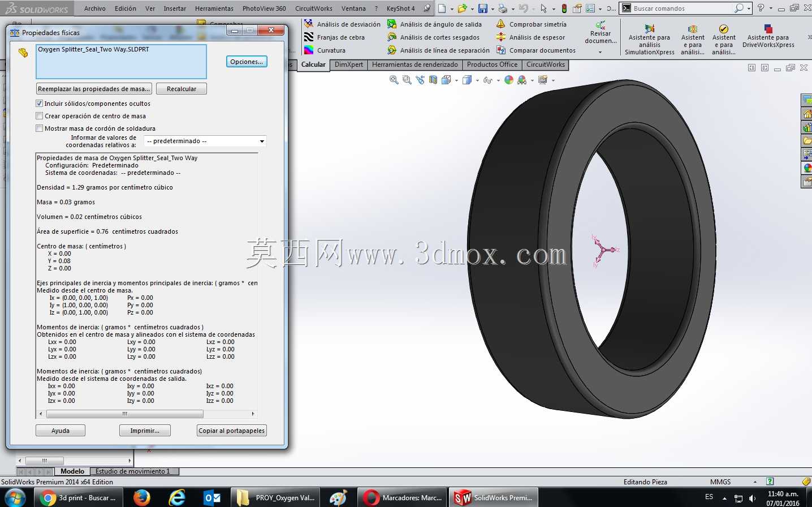Click the Edit appearance color ball icon
The height and width of the screenshot is (507, 812).
pyautogui.click(x=509, y=80)
